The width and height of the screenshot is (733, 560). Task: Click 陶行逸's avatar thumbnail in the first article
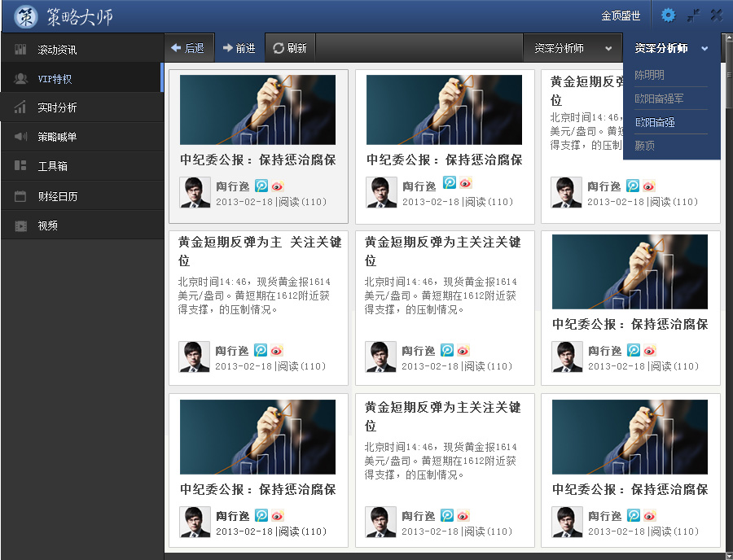[x=194, y=192]
